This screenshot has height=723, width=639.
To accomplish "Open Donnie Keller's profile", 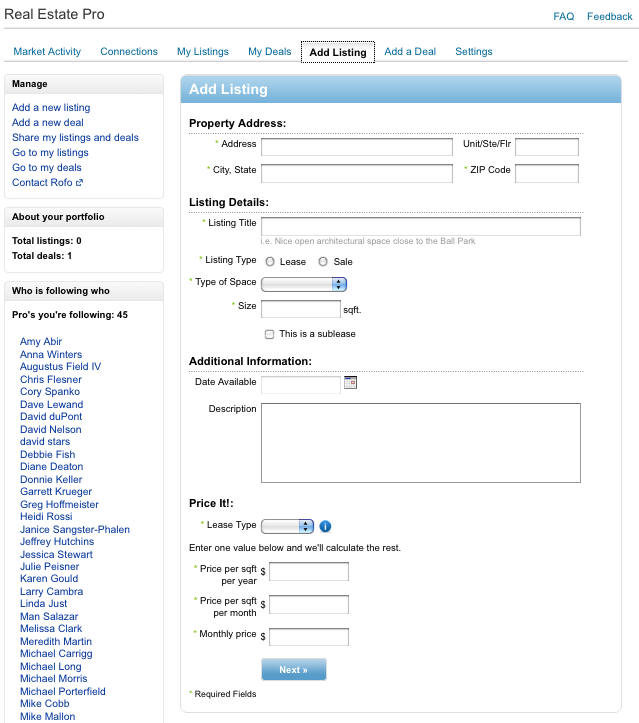I will coord(51,480).
